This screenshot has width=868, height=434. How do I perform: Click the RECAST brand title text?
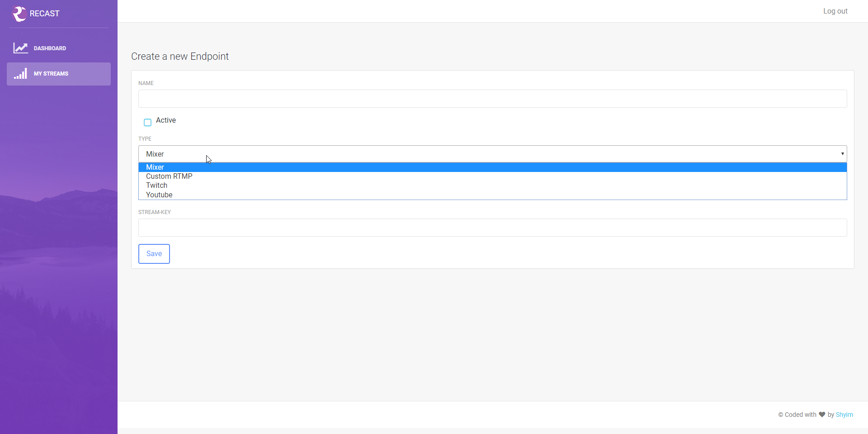point(45,14)
